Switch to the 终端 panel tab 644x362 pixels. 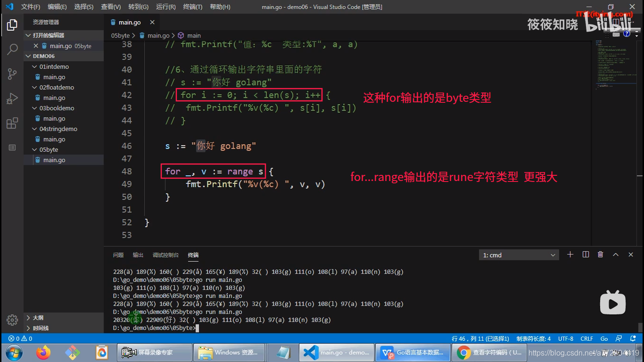pyautogui.click(x=193, y=255)
